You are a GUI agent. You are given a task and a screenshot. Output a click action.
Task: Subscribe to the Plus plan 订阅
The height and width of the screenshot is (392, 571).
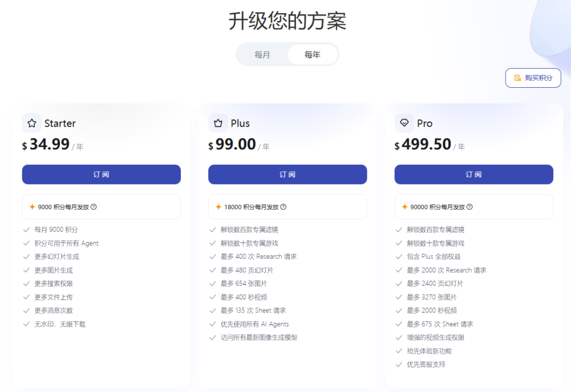pos(287,174)
